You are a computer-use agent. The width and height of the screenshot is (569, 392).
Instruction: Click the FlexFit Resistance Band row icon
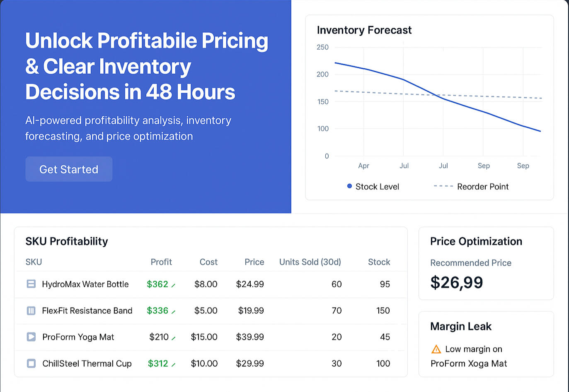click(31, 310)
